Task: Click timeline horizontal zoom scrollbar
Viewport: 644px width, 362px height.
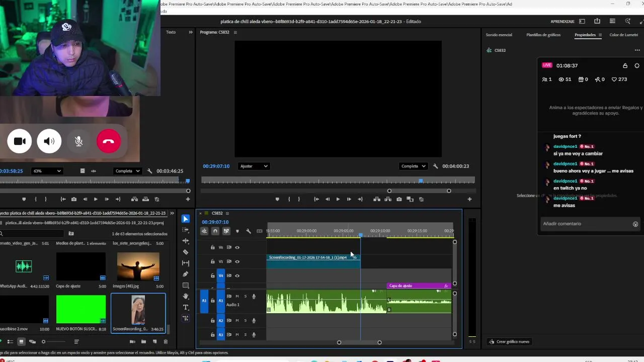Action: (x=359, y=342)
